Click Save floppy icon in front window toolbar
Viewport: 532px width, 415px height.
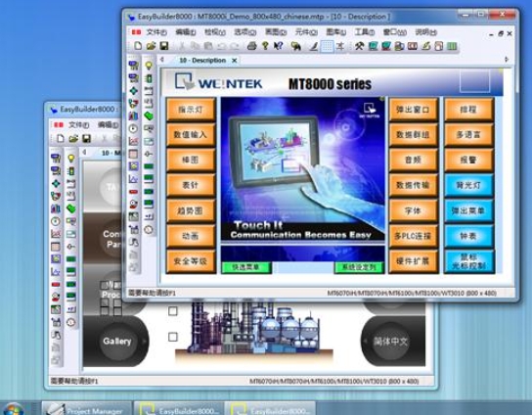(164, 46)
